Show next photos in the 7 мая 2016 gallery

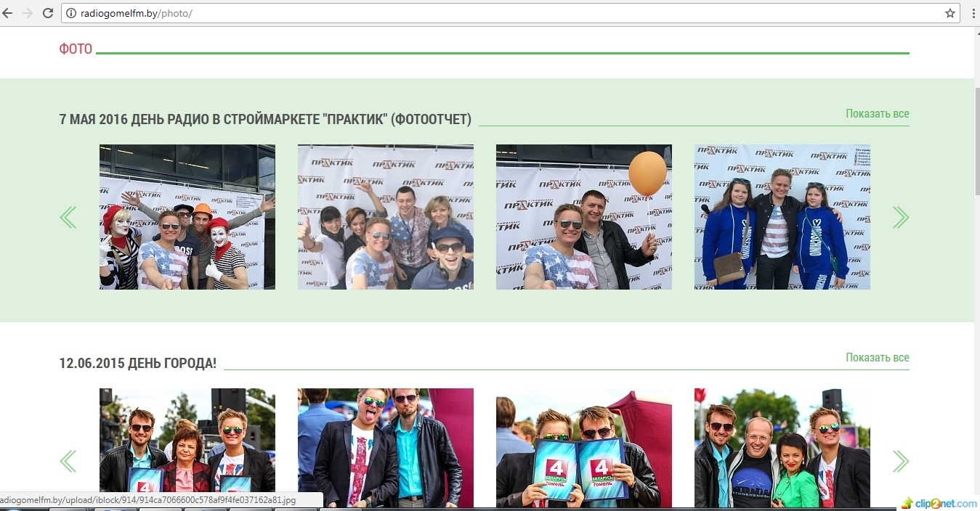pos(900,217)
